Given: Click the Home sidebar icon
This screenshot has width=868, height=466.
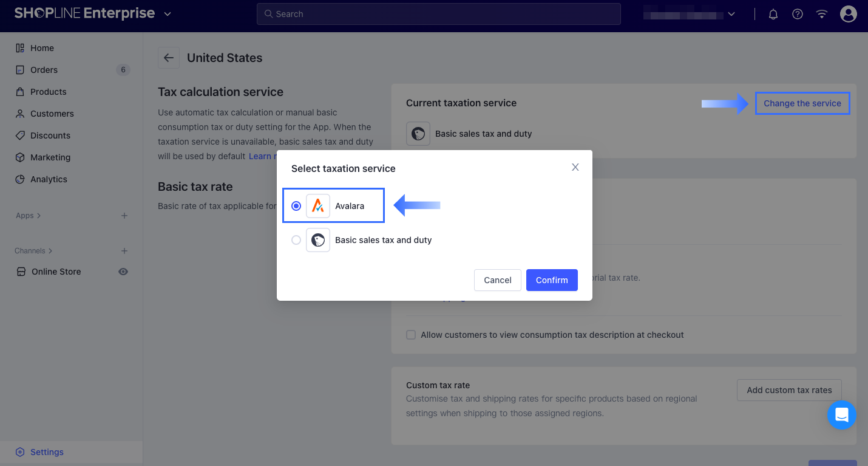Looking at the screenshot, I should pos(20,48).
